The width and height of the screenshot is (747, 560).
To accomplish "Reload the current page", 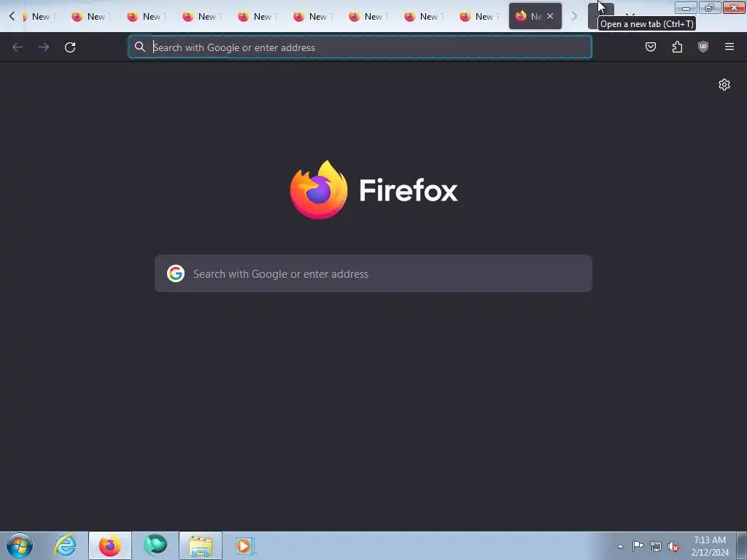I will pyautogui.click(x=70, y=47).
